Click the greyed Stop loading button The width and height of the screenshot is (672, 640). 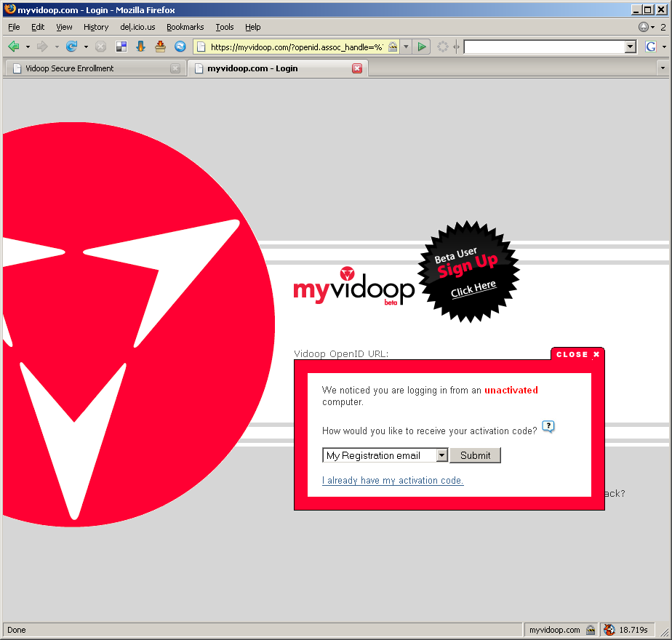pyautogui.click(x=100, y=47)
